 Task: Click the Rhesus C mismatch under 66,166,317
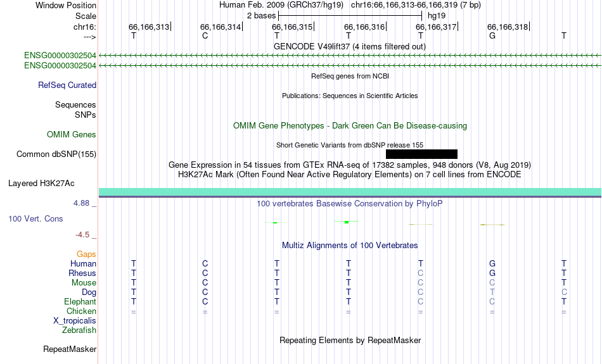[x=420, y=273]
